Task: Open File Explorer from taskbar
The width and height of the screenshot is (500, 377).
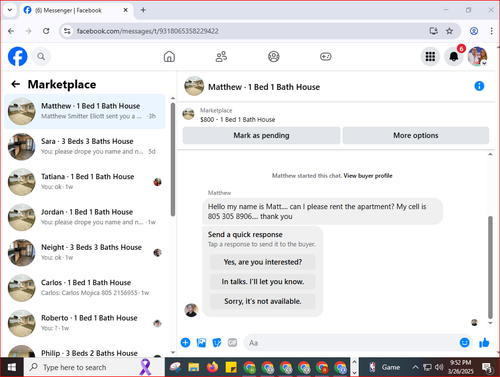Action: 193,367
